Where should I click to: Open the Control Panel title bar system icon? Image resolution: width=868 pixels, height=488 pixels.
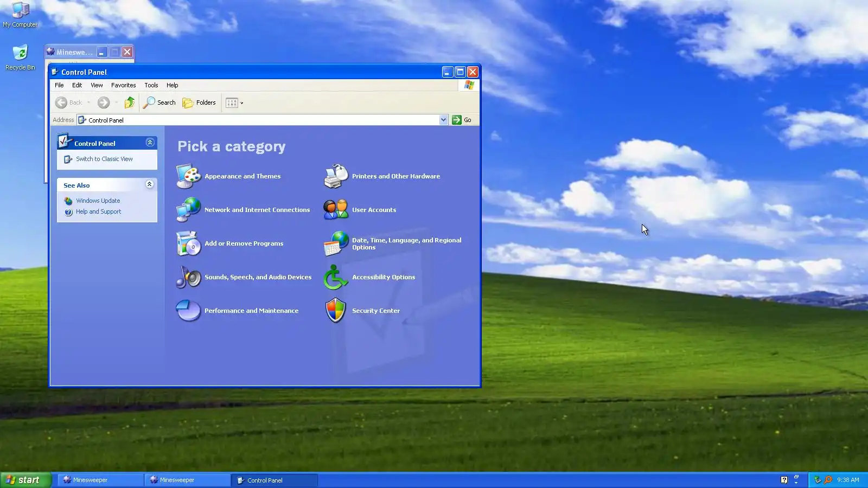point(55,72)
